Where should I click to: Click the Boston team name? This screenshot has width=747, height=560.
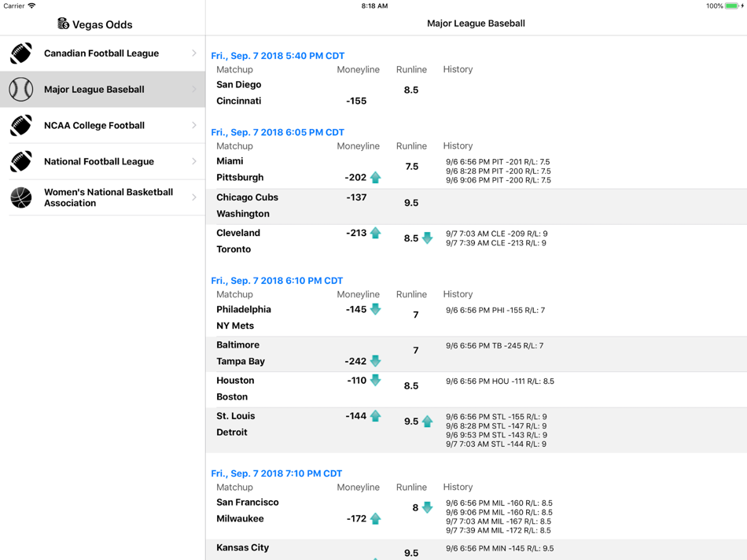tap(232, 396)
